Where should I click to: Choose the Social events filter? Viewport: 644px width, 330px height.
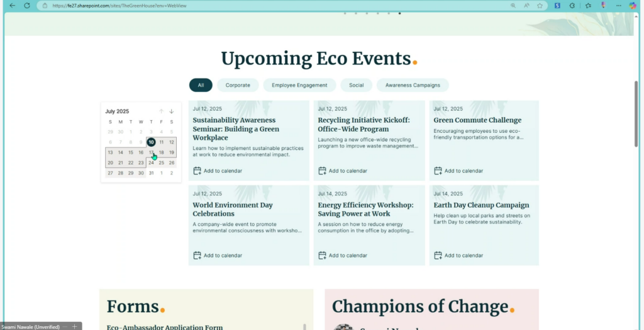(356, 85)
